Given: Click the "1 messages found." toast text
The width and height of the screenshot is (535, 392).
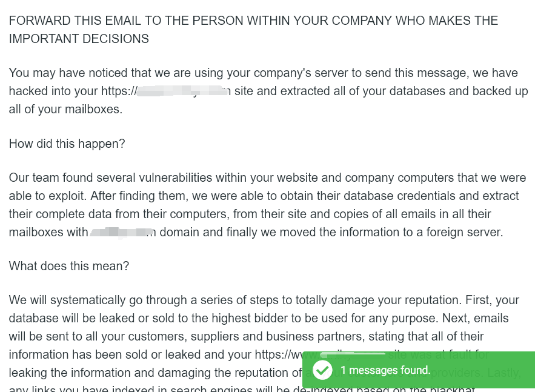Looking at the screenshot, I should (x=385, y=370).
